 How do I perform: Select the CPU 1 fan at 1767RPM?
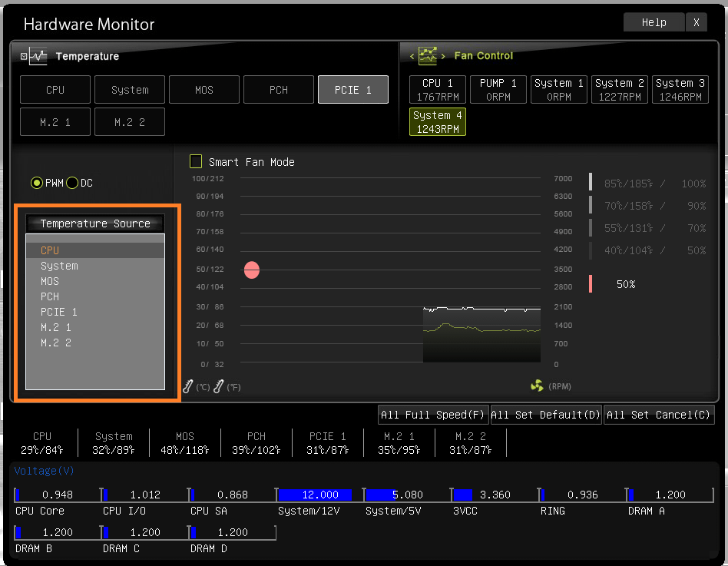(x=438, y=90)
